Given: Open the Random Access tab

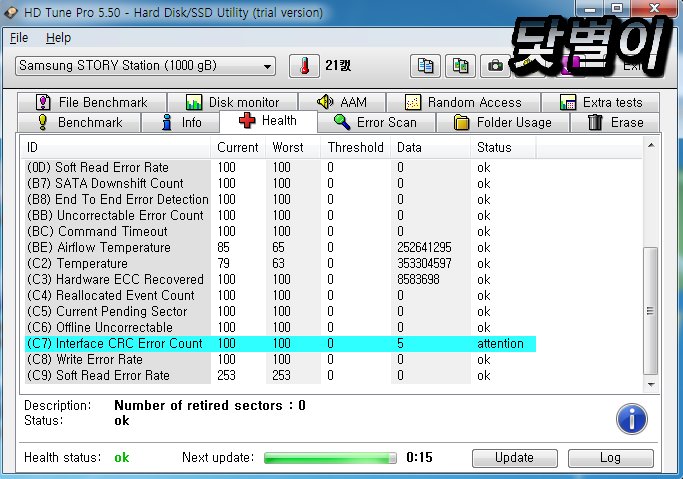Looking at the screenshot, I should pos(463,102).
